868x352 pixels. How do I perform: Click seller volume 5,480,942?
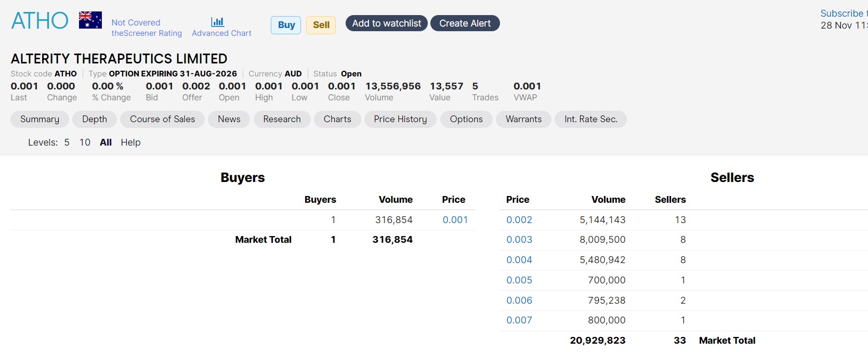602,260
